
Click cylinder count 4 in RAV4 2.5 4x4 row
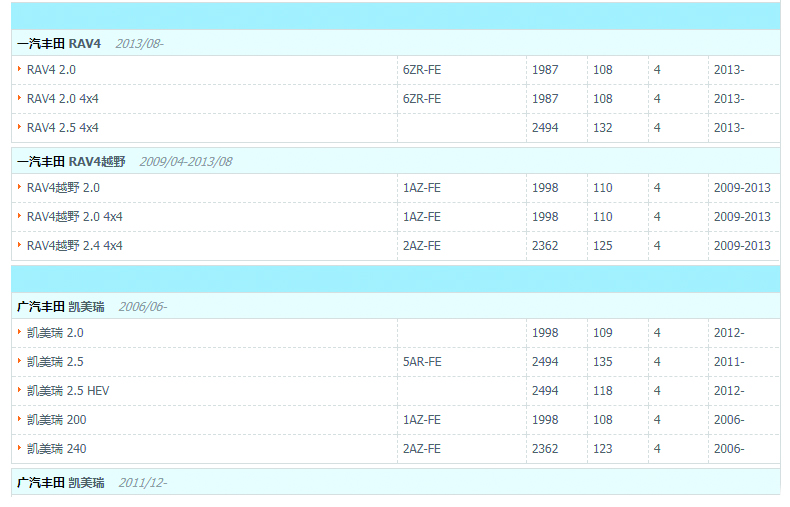pos(657,128)
